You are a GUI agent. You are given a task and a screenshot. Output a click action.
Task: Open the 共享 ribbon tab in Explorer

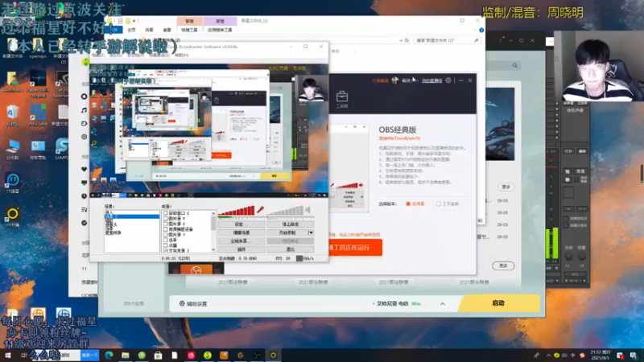click(149, 30)
